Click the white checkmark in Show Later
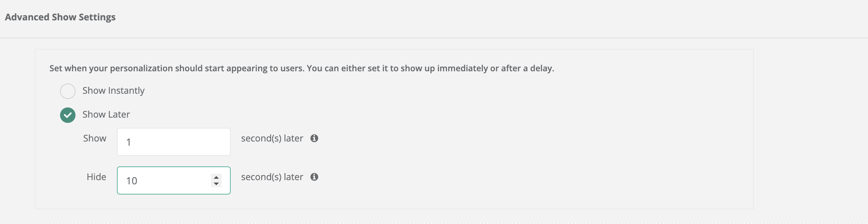The width and height of the screenshot is (868, 224). pyautogui.click(x=68, y=115)
